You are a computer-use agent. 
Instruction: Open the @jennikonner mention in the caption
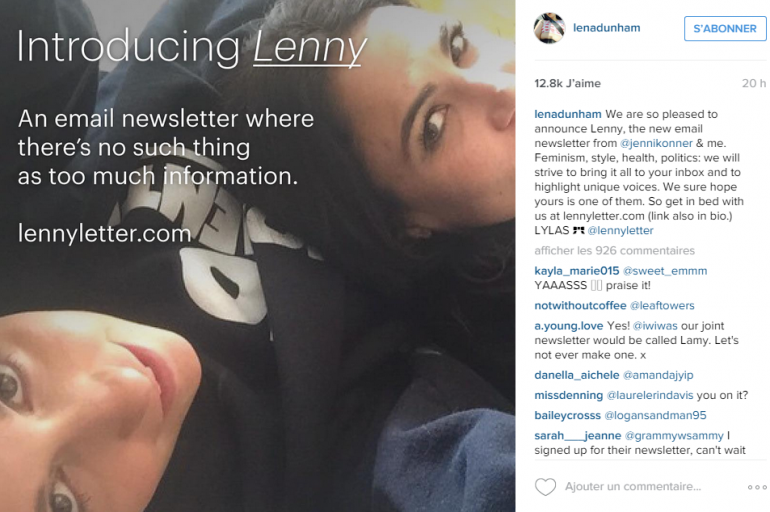656,143
